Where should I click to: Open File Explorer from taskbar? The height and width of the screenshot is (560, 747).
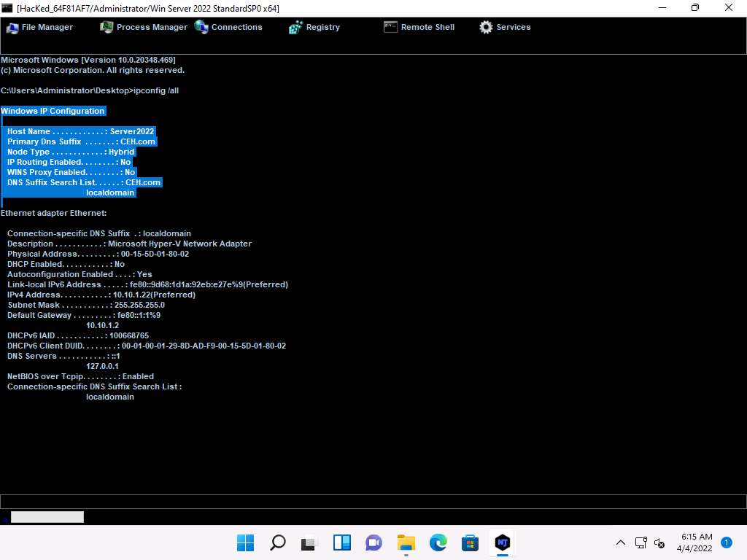(406, 542)
